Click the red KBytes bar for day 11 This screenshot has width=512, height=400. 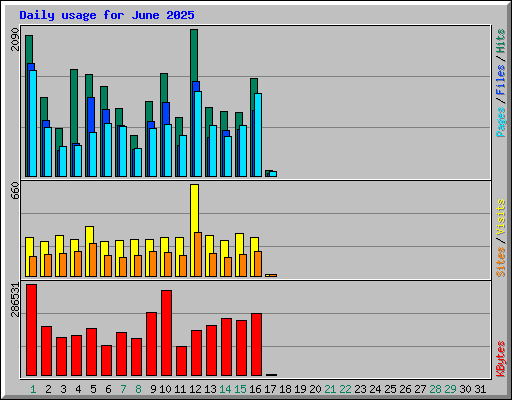[x=181, y=361]
